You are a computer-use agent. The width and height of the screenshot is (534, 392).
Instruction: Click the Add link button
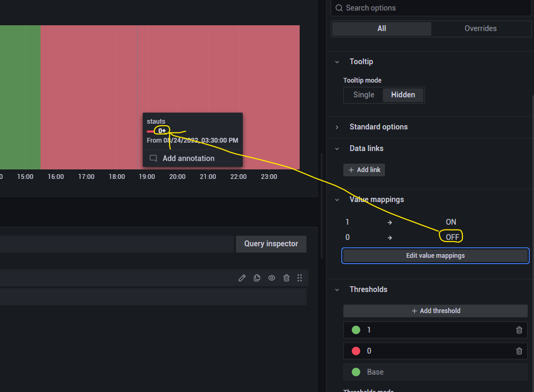(364, 170)
